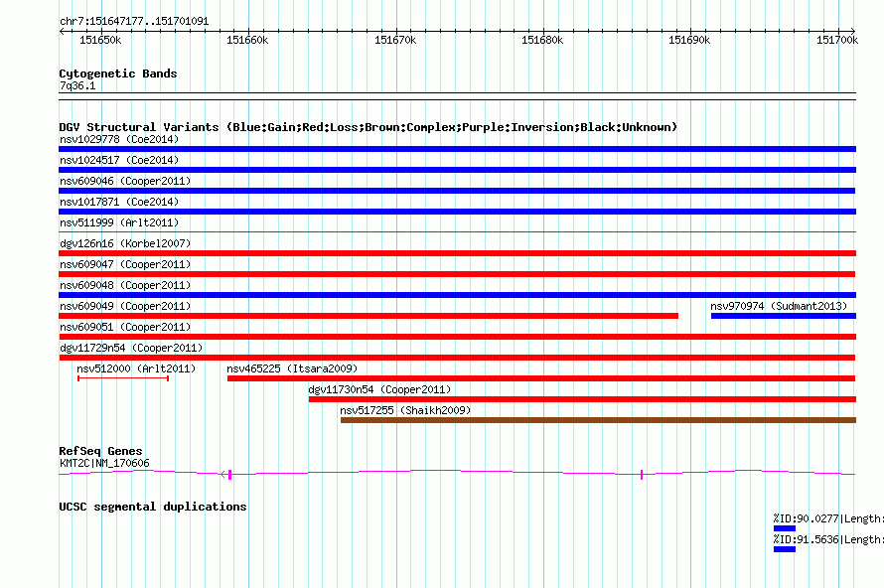Select the UCSC segmental duplications track title

(153, 507)
